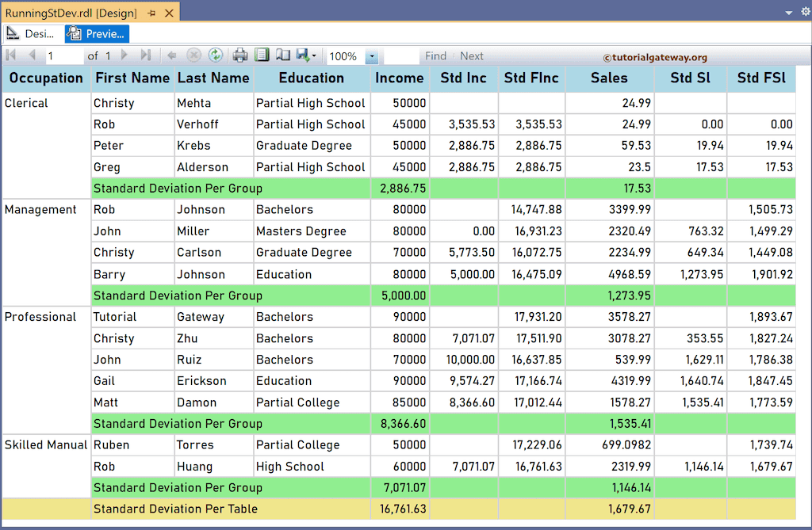Click the Next search link
Viewport: 812px width, 530px height.
471,55
